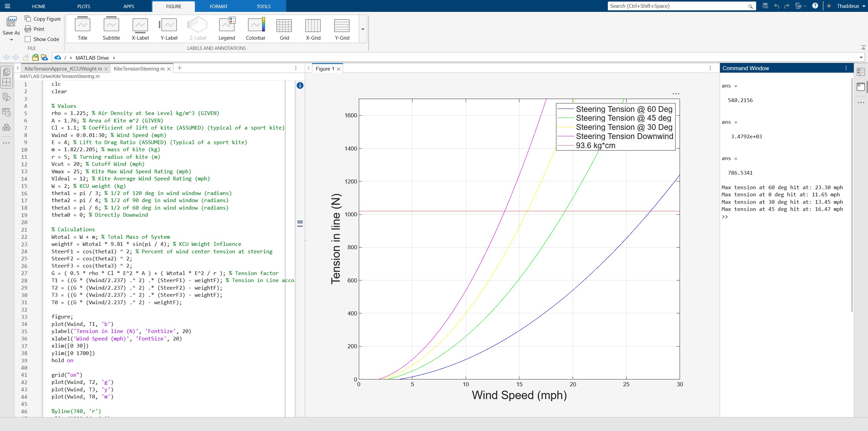Add a Subtitle to the figure
The width and height of the screenshot is (868, 431).
click(x=111, y=28)
